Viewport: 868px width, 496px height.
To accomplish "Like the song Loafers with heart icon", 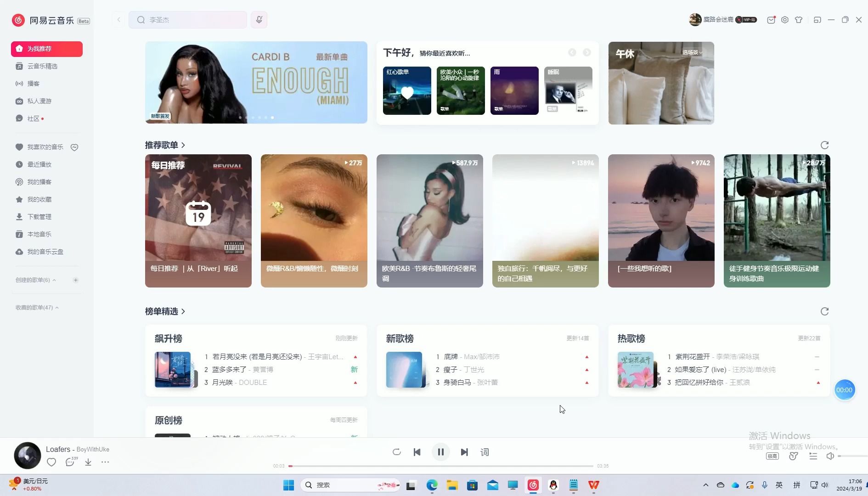I will (x=51, y=462).
